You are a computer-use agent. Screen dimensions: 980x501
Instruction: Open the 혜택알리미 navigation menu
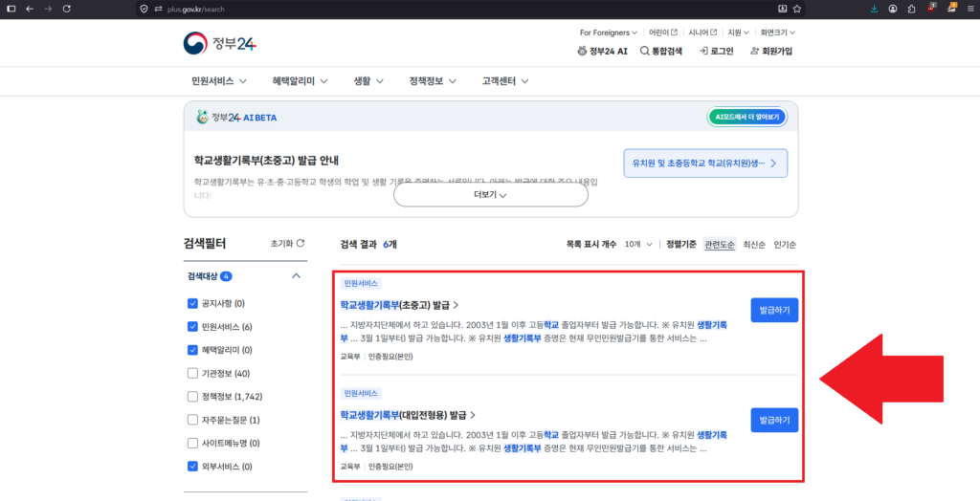pyautogui.click(x=300, y=81)
